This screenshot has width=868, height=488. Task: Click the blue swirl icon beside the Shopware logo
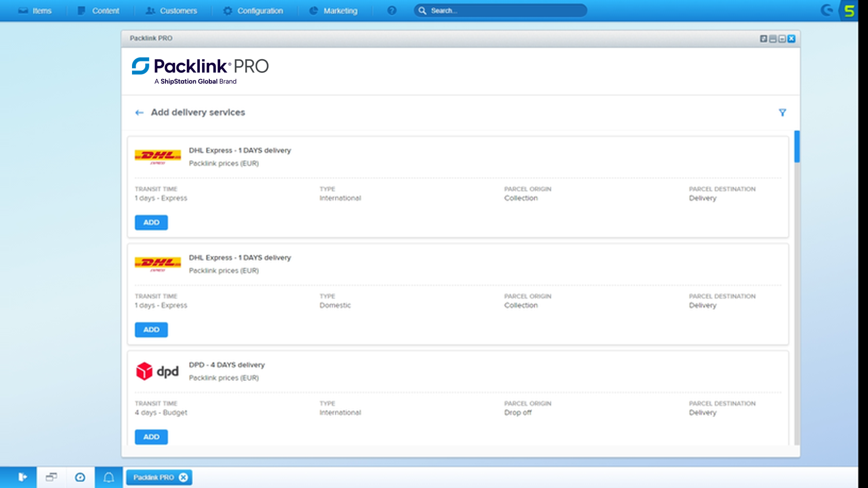pyautogui.click(x=827, y=10)
